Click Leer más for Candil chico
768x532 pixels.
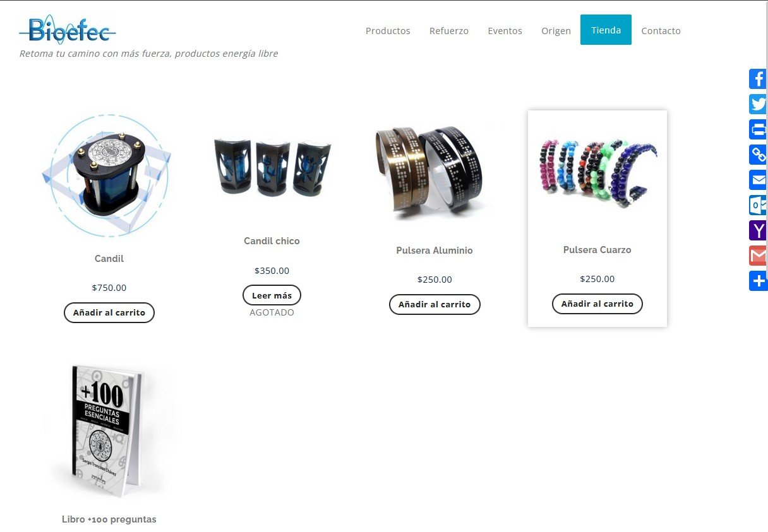[272, 295]
